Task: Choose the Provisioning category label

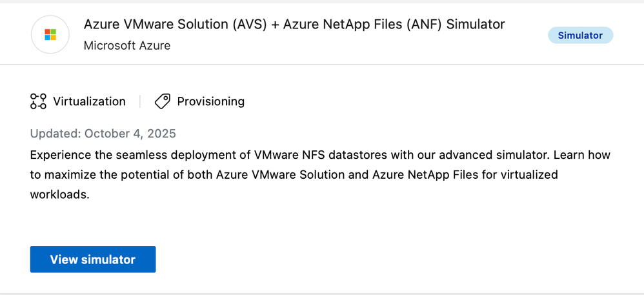Action: [210, 101]
